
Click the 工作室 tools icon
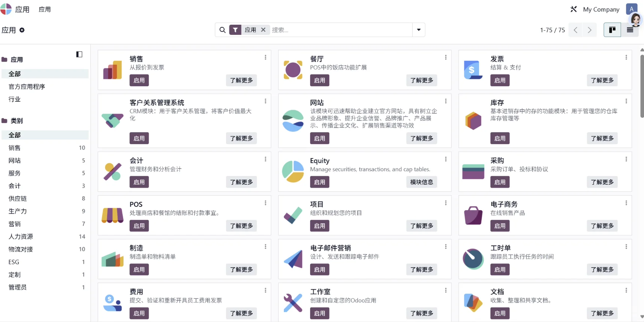[293, 303]
